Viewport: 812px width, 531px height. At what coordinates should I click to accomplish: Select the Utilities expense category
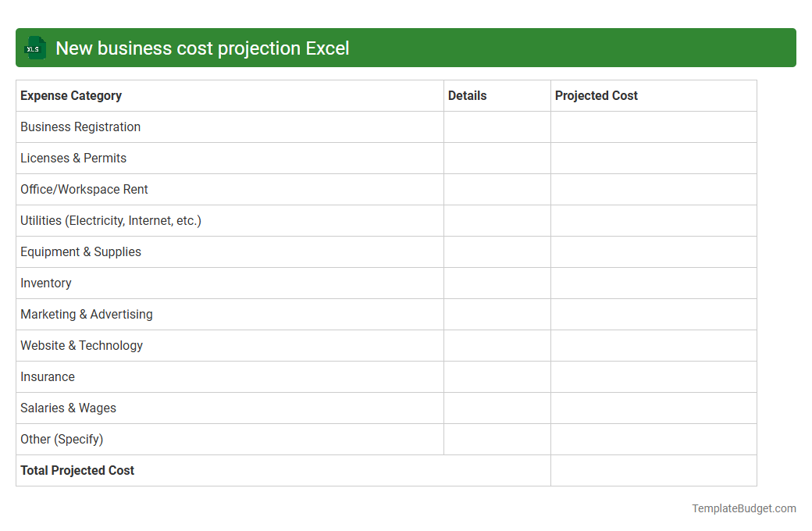(110, 220)
